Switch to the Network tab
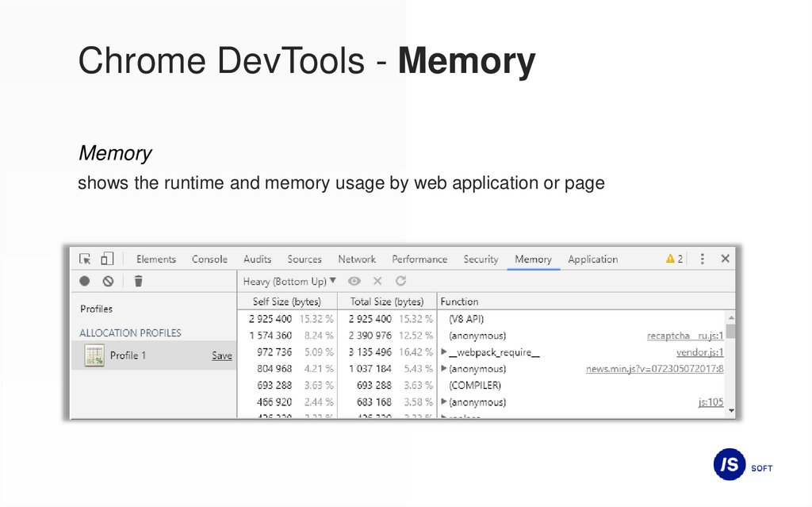The image size is (812, 507). point(357,259)
